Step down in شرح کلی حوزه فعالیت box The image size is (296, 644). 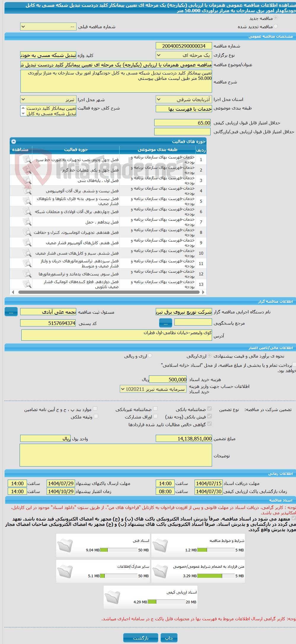pyautogui.click(x=23, y=114)
